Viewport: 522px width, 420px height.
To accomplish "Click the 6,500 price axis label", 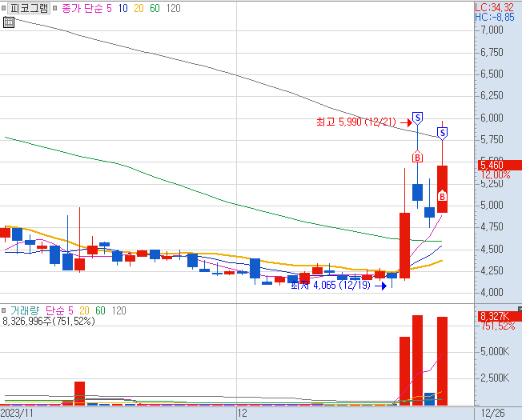I will click(x=492, y=74).
